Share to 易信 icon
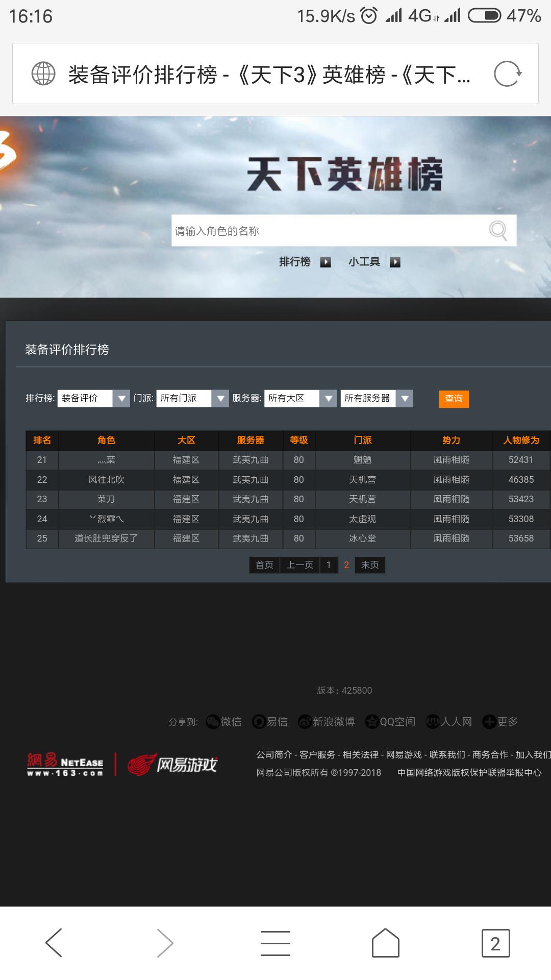 (259, 721)
